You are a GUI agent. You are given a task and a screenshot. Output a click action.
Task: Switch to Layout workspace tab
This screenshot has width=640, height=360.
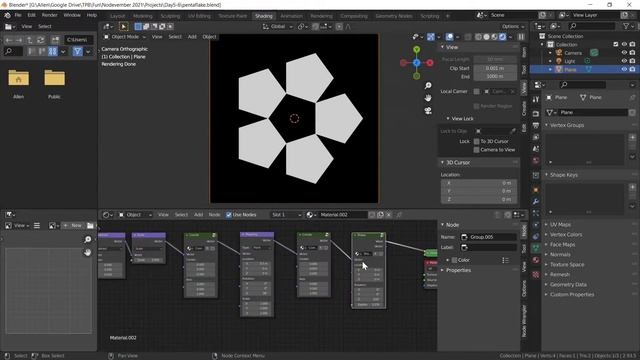coord(118,16)
